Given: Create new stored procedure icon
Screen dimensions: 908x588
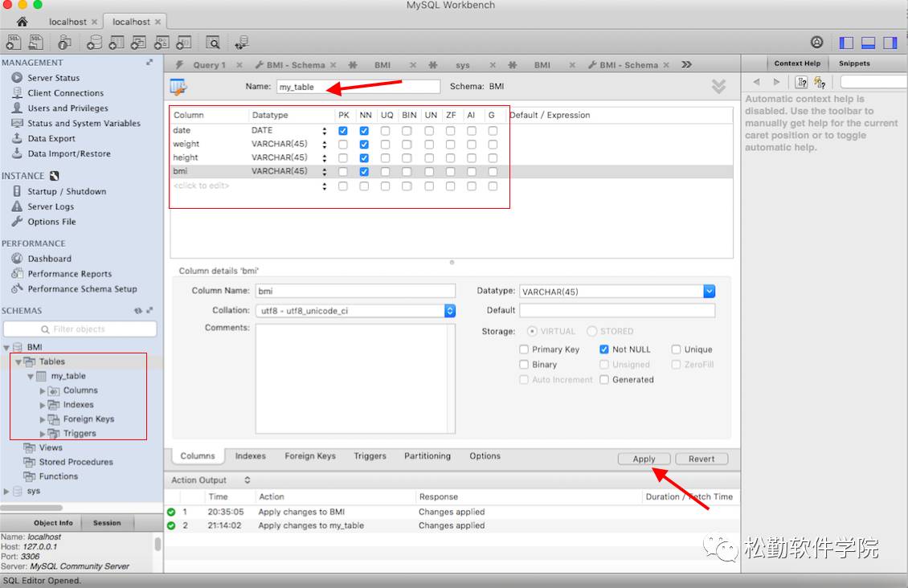Looking at the screenshot, I should (x=162, y=43).
